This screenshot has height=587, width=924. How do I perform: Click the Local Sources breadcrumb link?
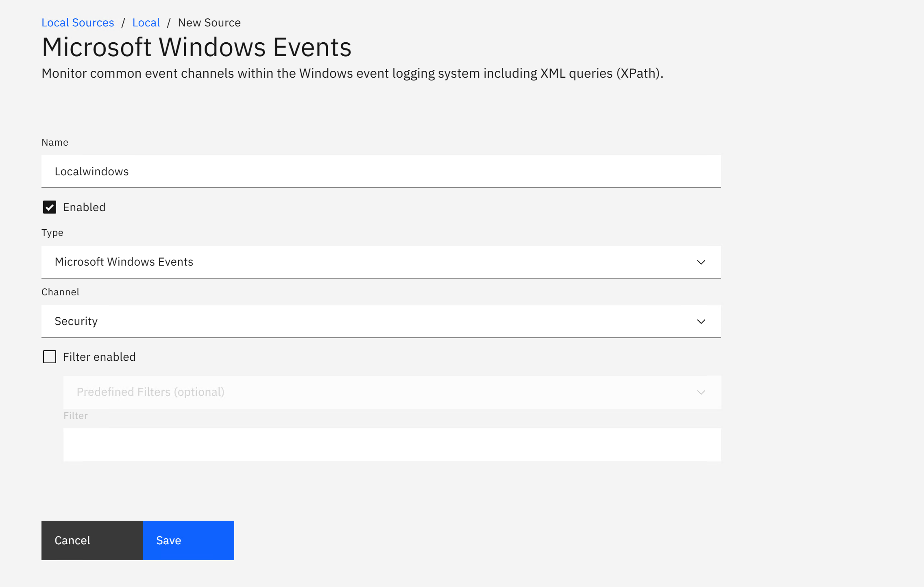[x=78, y=23]
